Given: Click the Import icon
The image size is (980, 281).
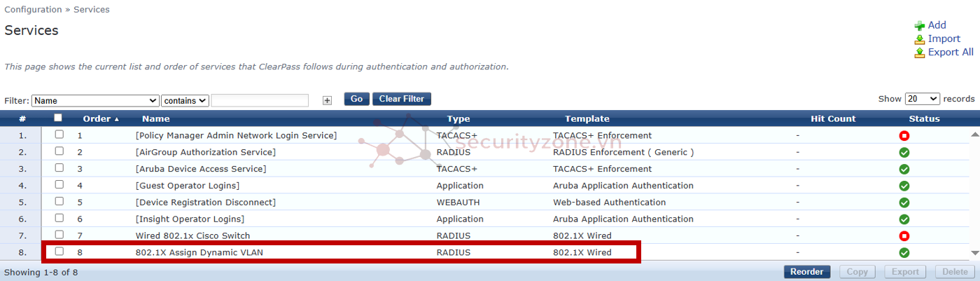Looking at the screenshot, I should click(920, 39).
